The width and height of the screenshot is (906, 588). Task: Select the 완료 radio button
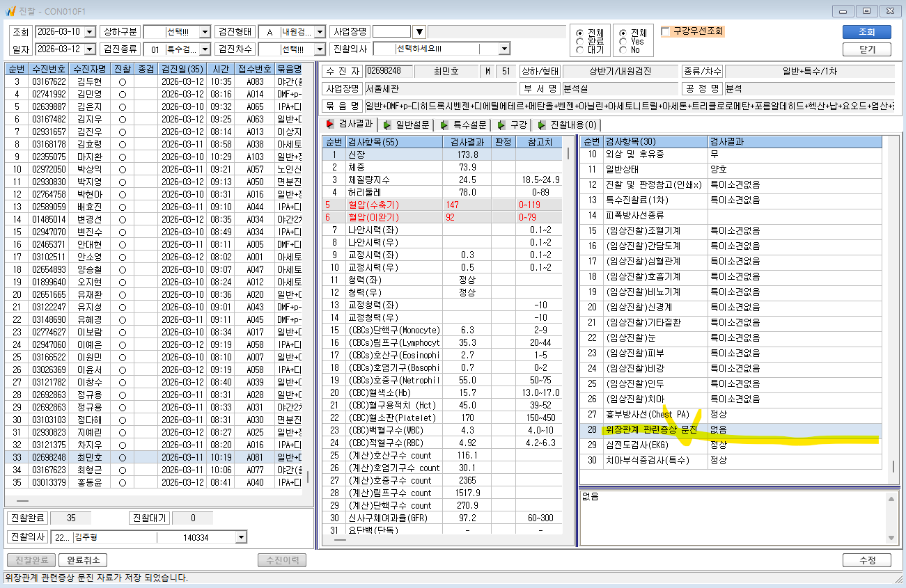coord(580,41)
